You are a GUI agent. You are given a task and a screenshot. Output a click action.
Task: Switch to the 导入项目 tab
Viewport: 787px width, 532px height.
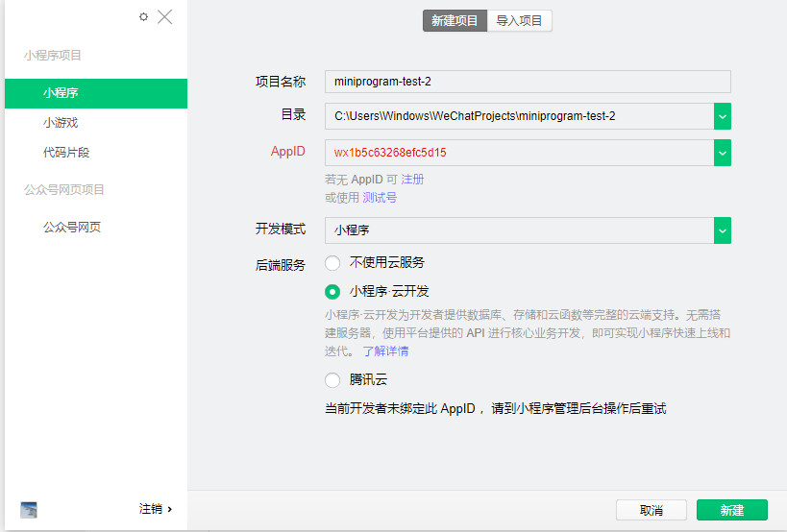tap(520, 20)
